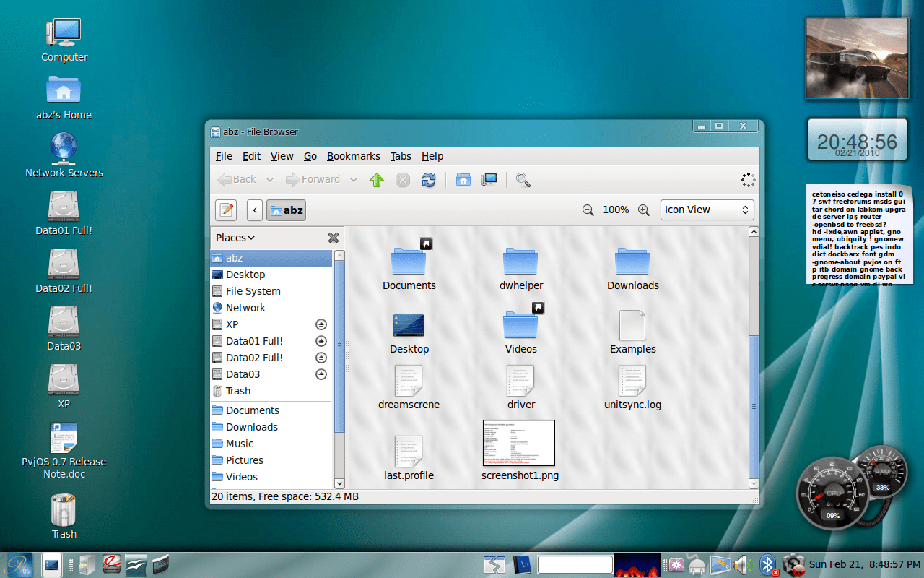Zoom in using the plus magnifier control
Screen dimensions: 924x578
tap(643, 210)
